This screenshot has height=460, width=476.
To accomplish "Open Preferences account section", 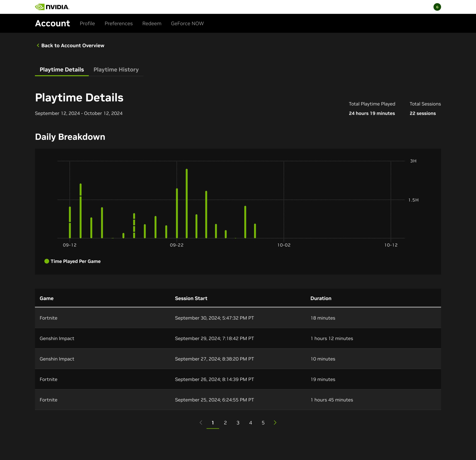I will click(119, 23).
